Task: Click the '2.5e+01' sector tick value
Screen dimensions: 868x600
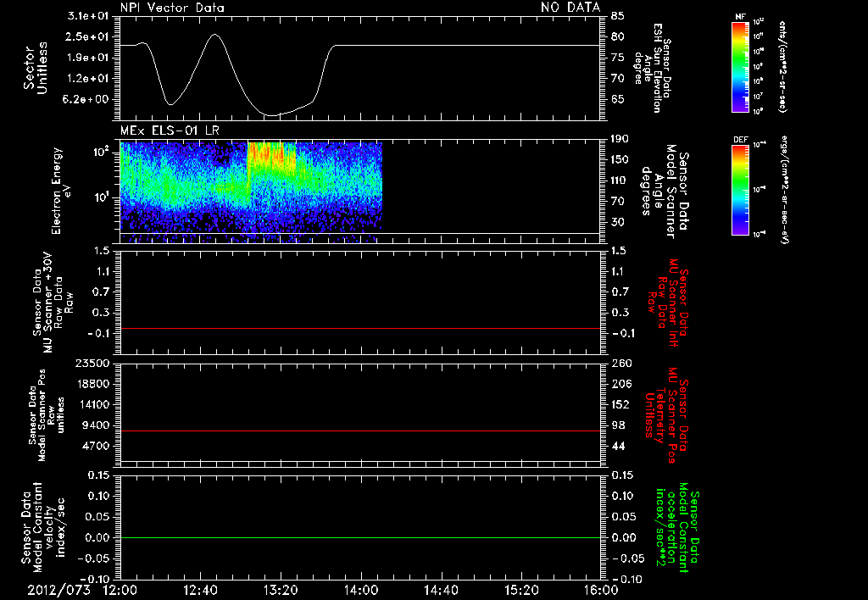Action: click(x=87, y=36)
